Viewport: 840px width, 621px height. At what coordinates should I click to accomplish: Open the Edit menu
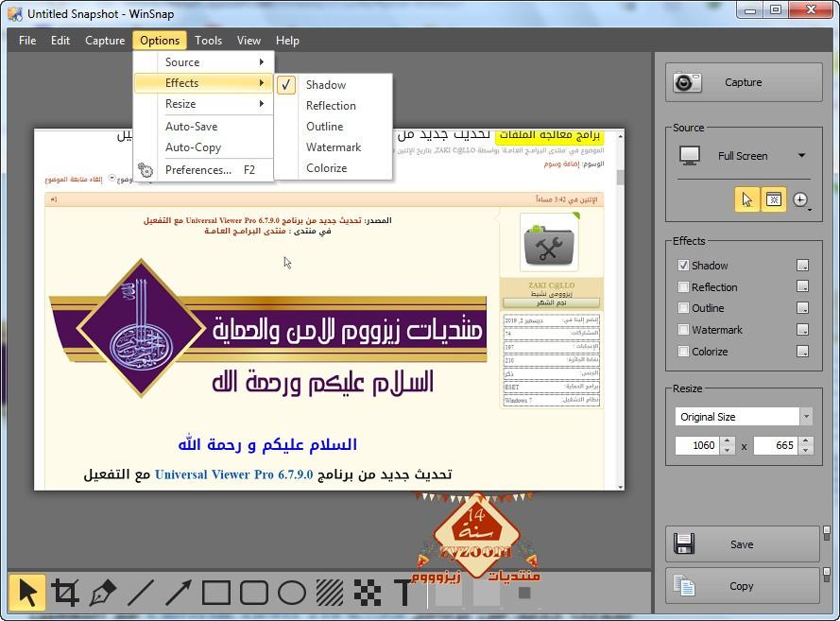tap(60, 41)
